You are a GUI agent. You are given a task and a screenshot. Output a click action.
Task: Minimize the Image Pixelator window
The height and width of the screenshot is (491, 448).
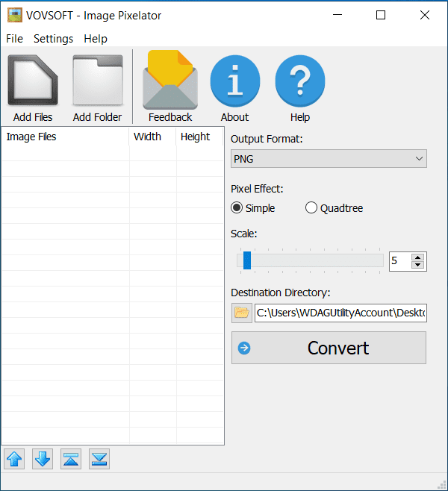point(337,15)
